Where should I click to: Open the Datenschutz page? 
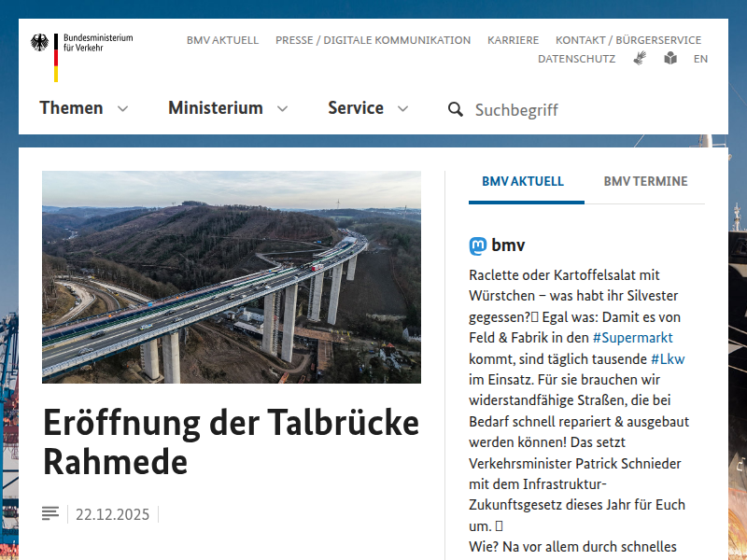click(576, 59)
